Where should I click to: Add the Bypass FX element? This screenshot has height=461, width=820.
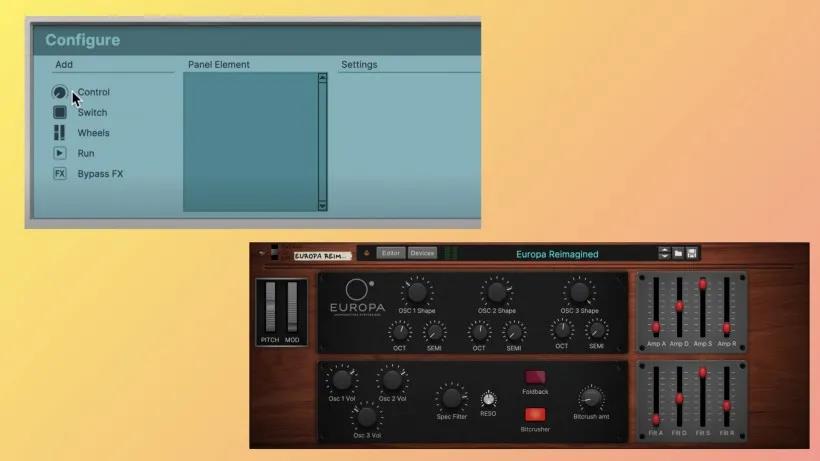(x=60, y=174)
